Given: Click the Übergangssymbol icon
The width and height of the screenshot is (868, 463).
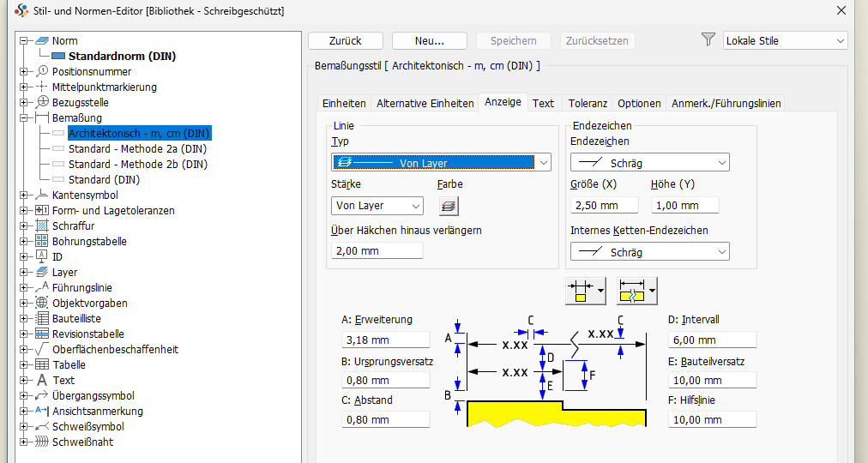Looking at the screenshot, I should [x=42, y=395].
